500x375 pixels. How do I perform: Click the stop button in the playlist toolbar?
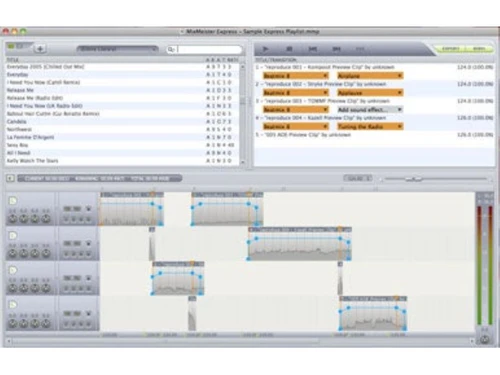(289, 49)
